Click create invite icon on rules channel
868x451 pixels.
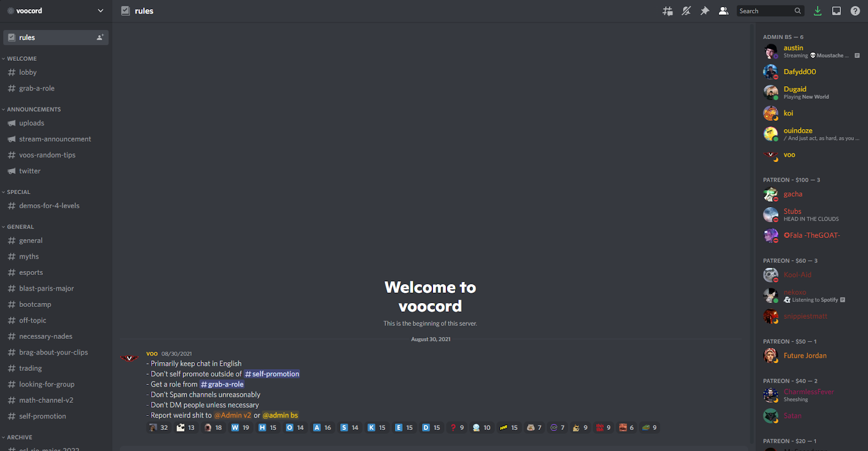(100, 37)
